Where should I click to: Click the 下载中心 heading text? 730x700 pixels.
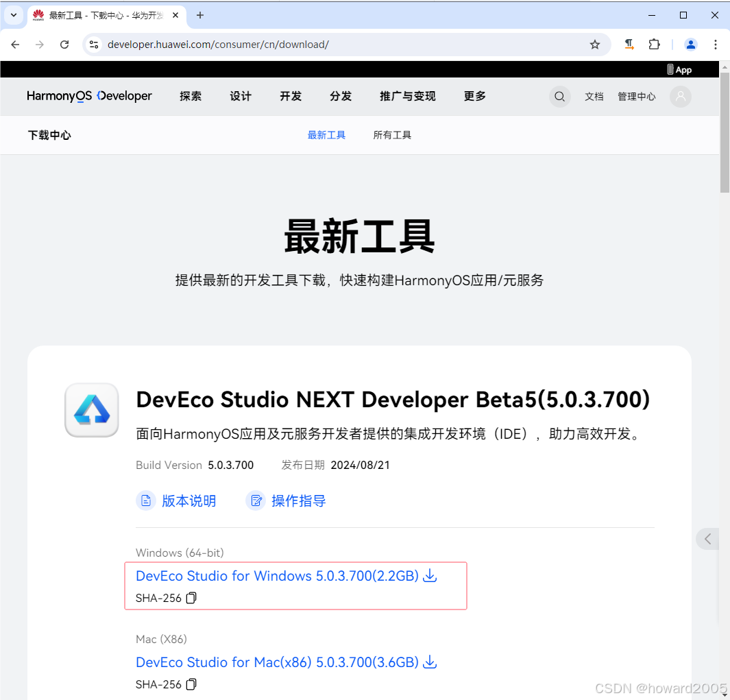(49, 135)
